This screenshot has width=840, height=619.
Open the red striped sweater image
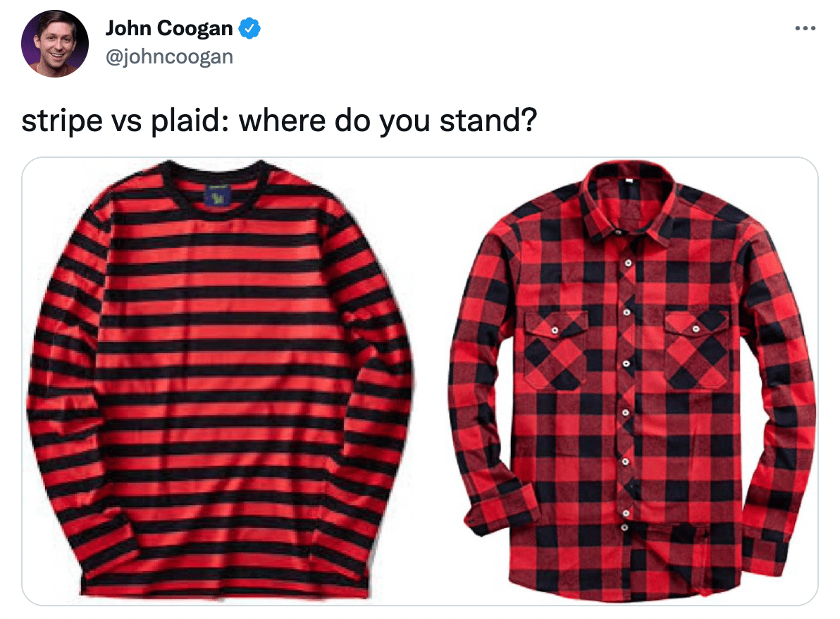[x=221, y=380]
